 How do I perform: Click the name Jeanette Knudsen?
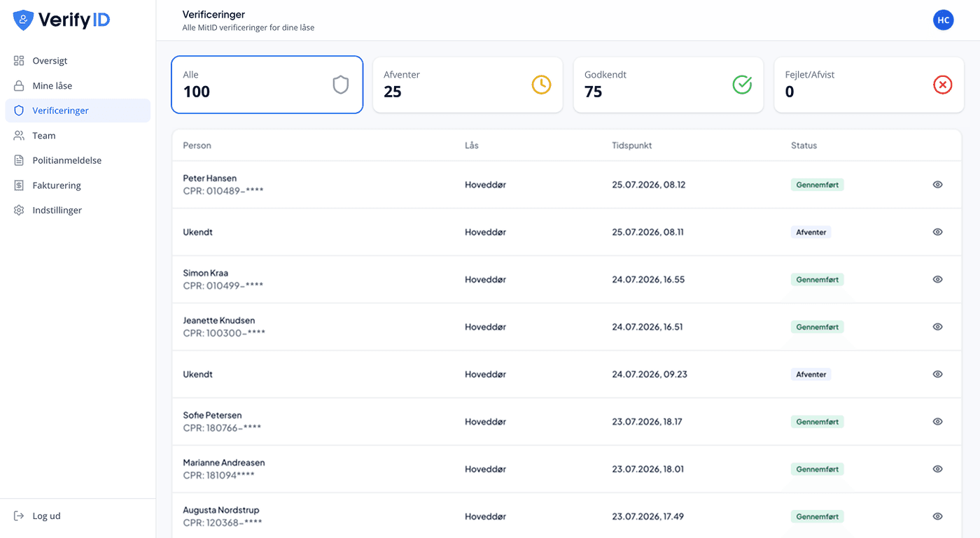[x=218, y=320]
